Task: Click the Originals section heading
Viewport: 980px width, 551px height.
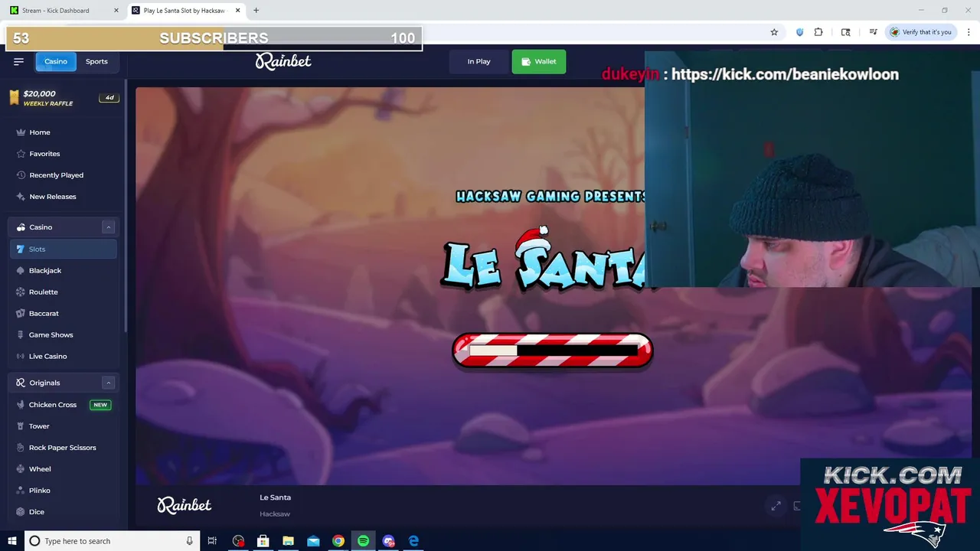Action: [44, 383]
